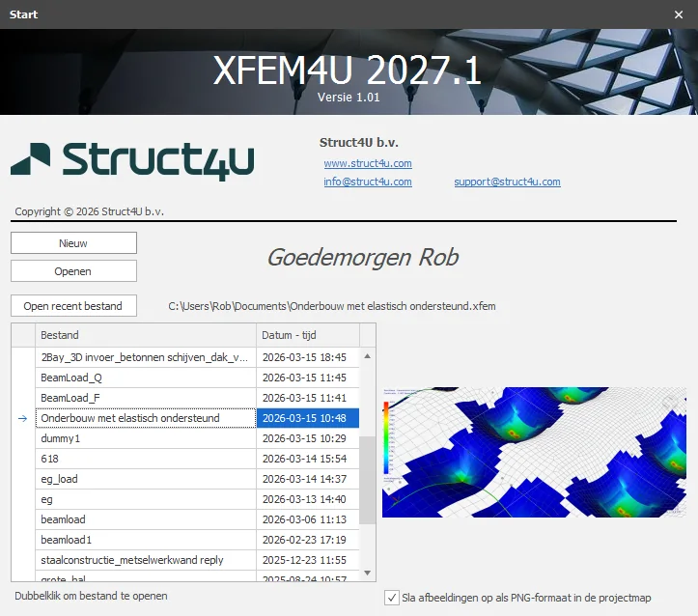The height and width of the screenshot is (616, 698).
Task: Click the date 2026-03-13 14:40 cell
Action: pyautogui.click(x=308, y=499)
